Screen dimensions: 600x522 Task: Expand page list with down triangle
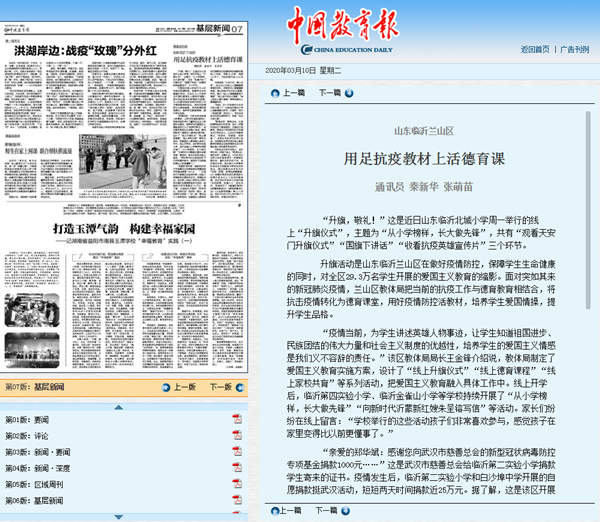[x=119, y=517]
